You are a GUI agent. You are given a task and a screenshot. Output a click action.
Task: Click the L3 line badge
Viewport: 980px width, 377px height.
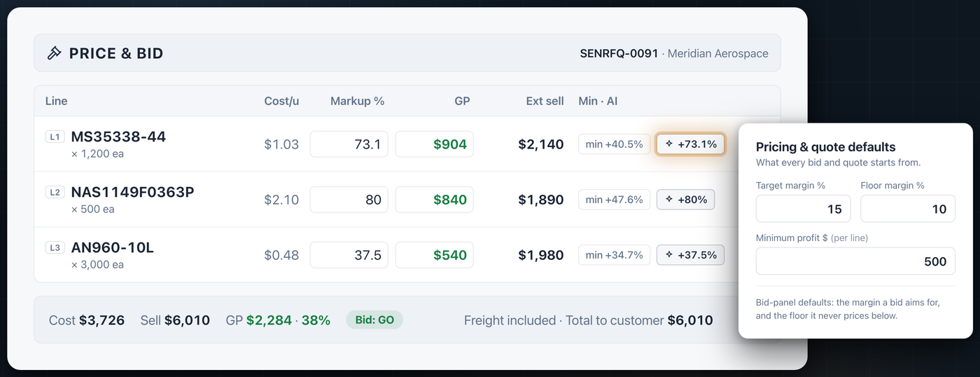(x=55, y=247)
